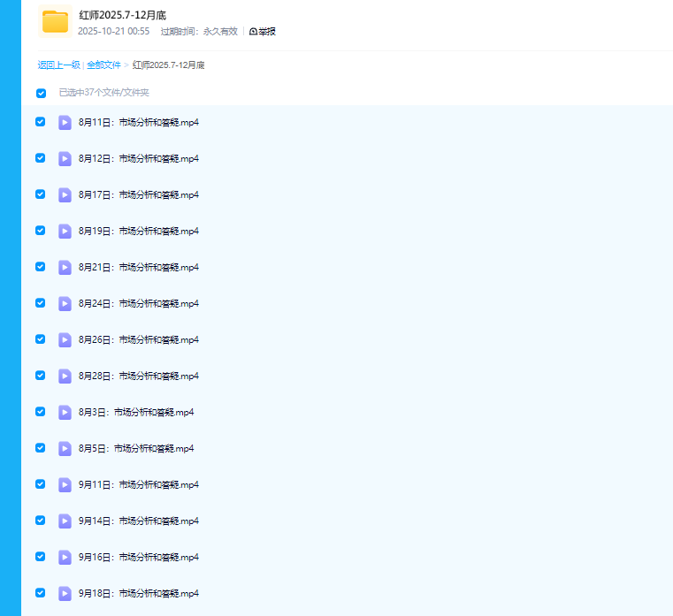Toggle the select-all checkbox in header
The height and width of the screenshot is (616, 673).
(x=41, y=93)
